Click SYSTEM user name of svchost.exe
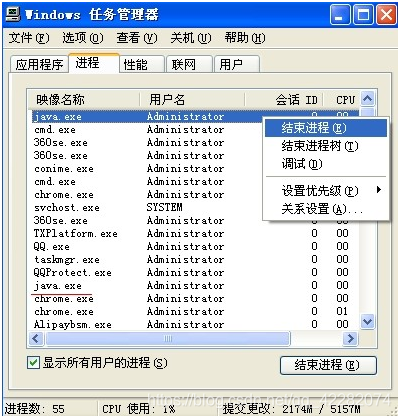The height and width of the screenshot is (419, 401). point(165,207)
